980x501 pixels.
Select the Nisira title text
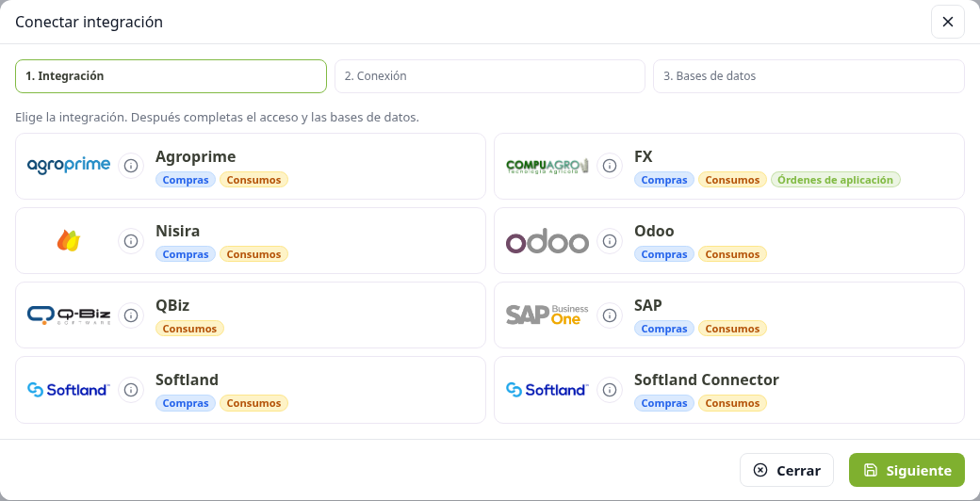click(177, 231)
